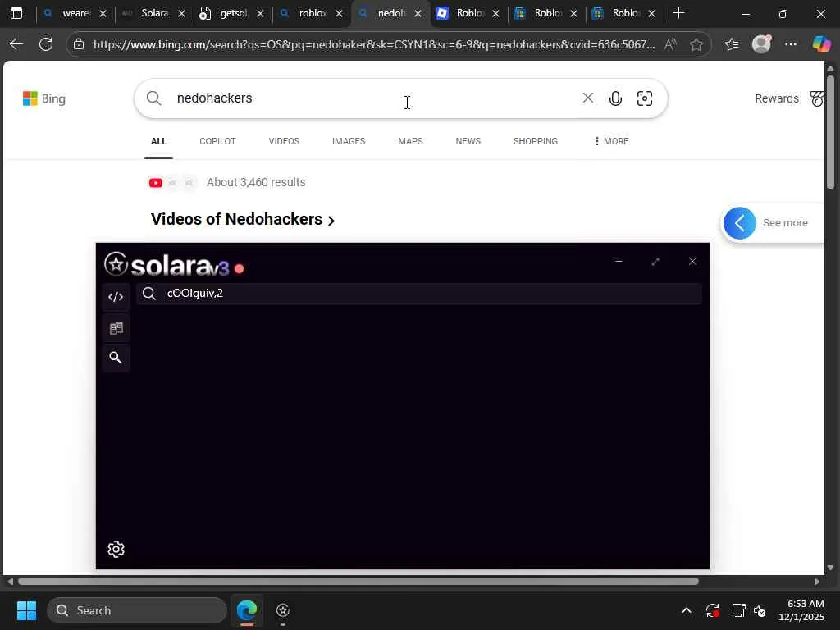Click the browser address bar URL
The height and width of the screenshot is (630, 840).
(x=374, y=44)
